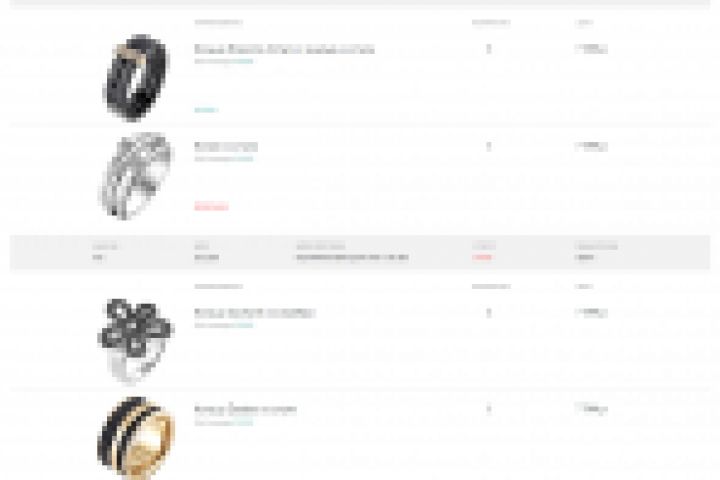The height and width of the screenshot is (480, 720).
Task: Click the last column value in the gray order row
Action: click(x=584, y=257)
